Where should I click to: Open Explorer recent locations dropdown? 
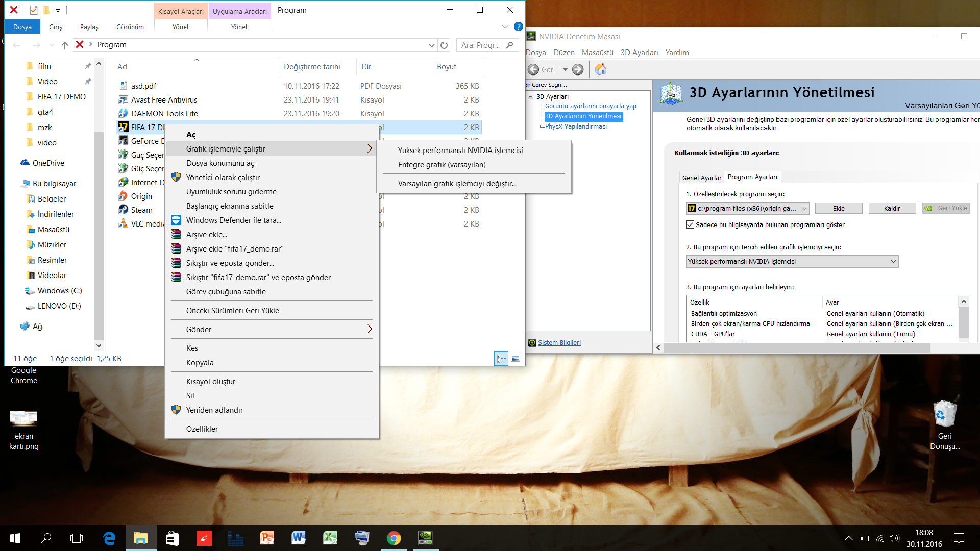pyautogui.click(x=52, y=45)
